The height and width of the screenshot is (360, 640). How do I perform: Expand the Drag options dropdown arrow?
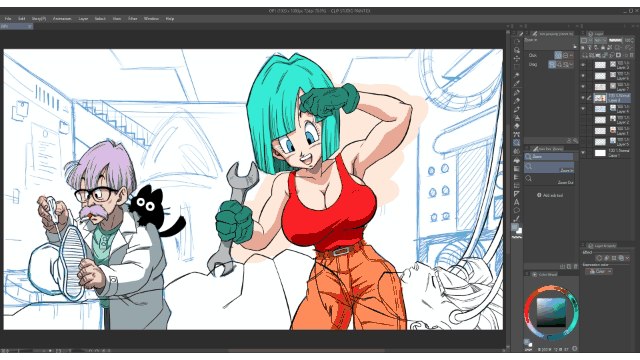[x=571, y=64]
